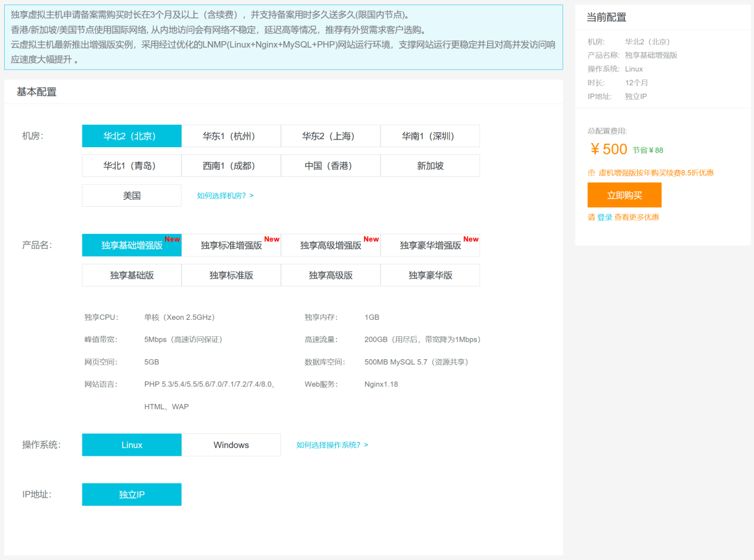Select the 独享标准增强版 product
Image resolution: width=754 pixels, height=560 pixels.
[230, 244]
